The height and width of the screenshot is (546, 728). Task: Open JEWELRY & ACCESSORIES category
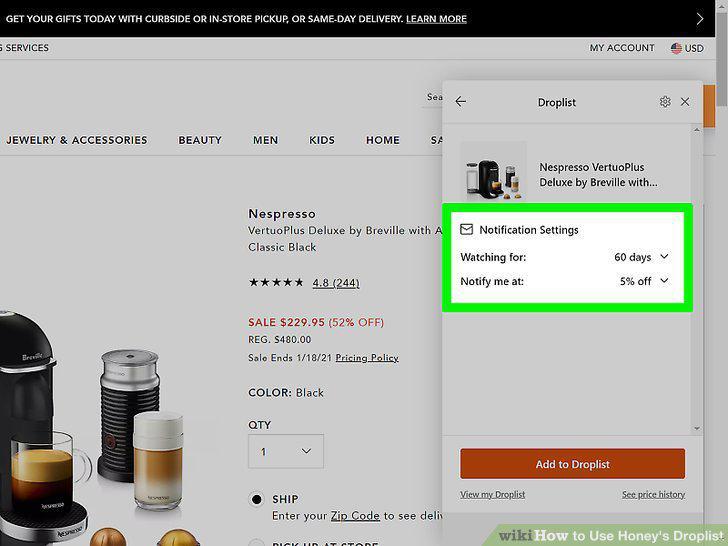[77, 140]
